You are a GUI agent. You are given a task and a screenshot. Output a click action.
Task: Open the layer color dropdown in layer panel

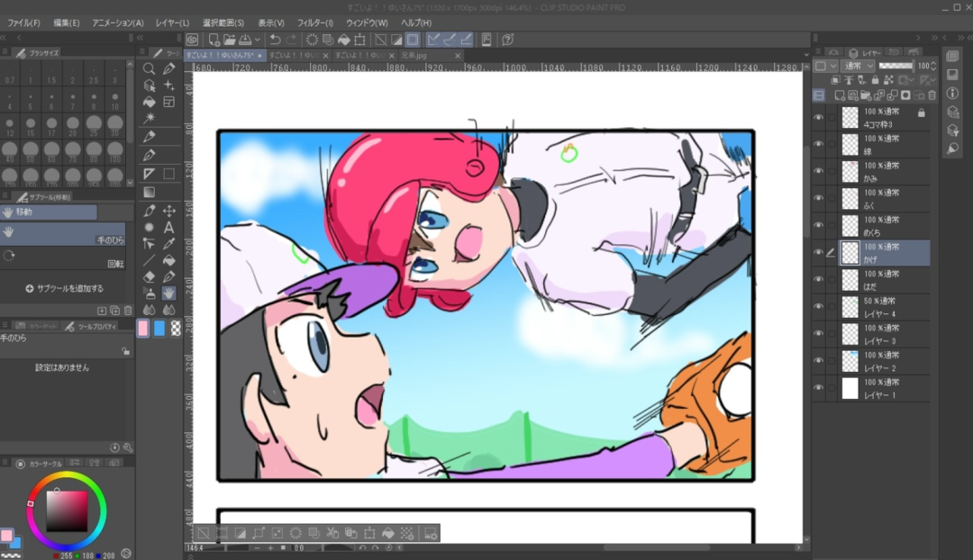coord(823,66)
